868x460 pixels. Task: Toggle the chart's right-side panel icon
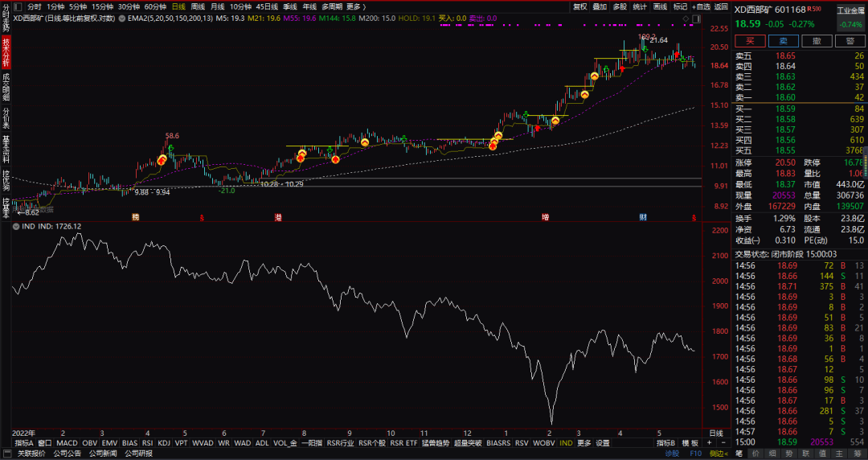[696, 18]
